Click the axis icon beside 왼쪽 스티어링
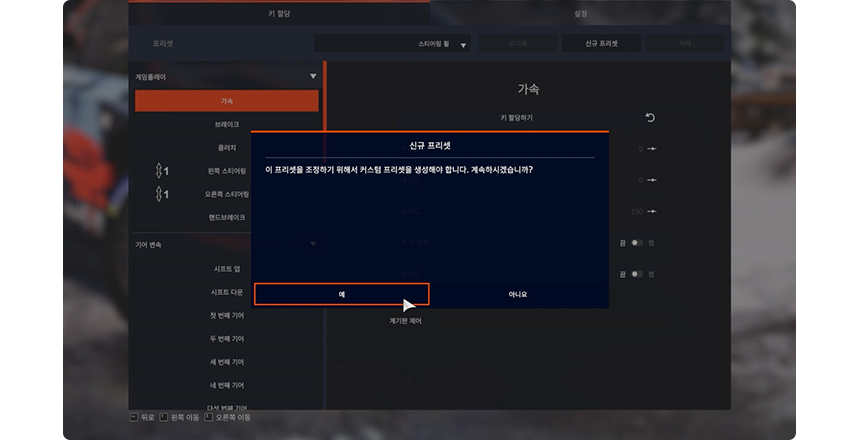Image resolution: width=860 pixels, height=440 pixels. coord(161,171)
